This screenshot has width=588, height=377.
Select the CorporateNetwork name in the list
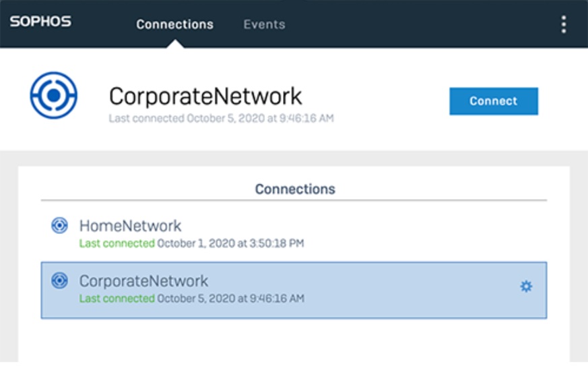(143, 281)
